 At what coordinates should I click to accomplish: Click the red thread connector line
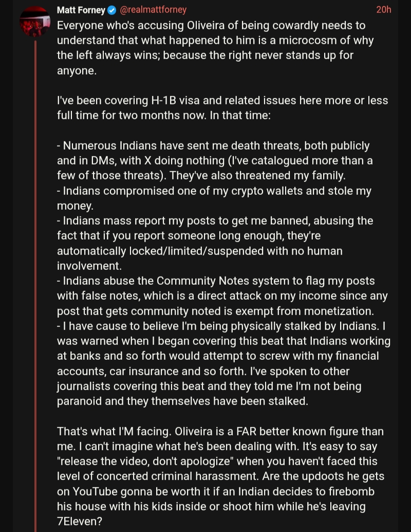coord(35,286)
